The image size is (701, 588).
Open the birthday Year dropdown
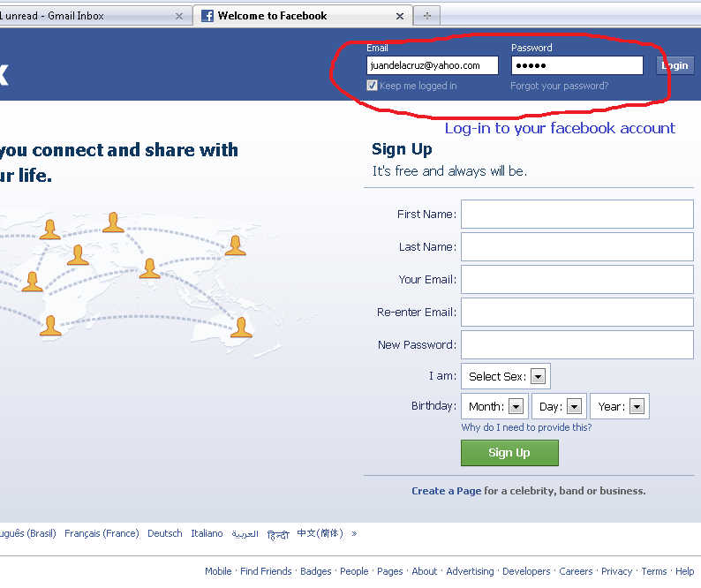[x=620, y=406]
